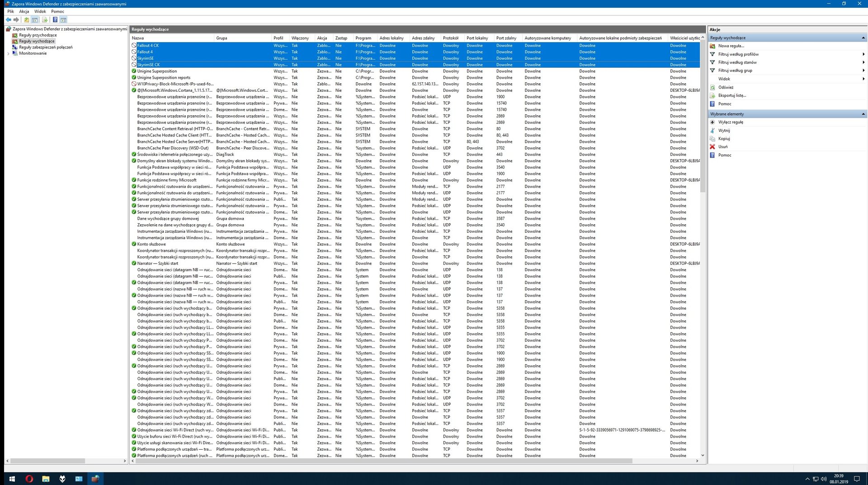Collapse the Reguły wychodzące actions section
Viewport: 868px width, 485px height.
tap(863, 38)
